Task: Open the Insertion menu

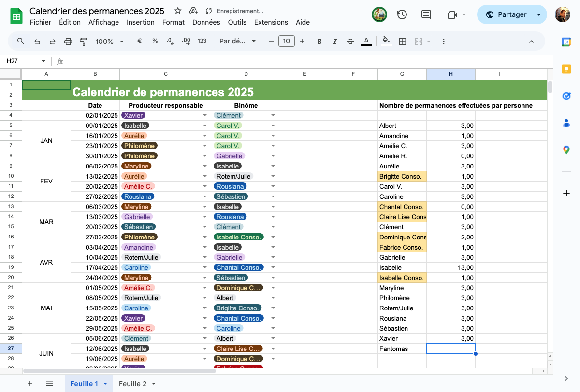Action: click(x=141, y=22)
